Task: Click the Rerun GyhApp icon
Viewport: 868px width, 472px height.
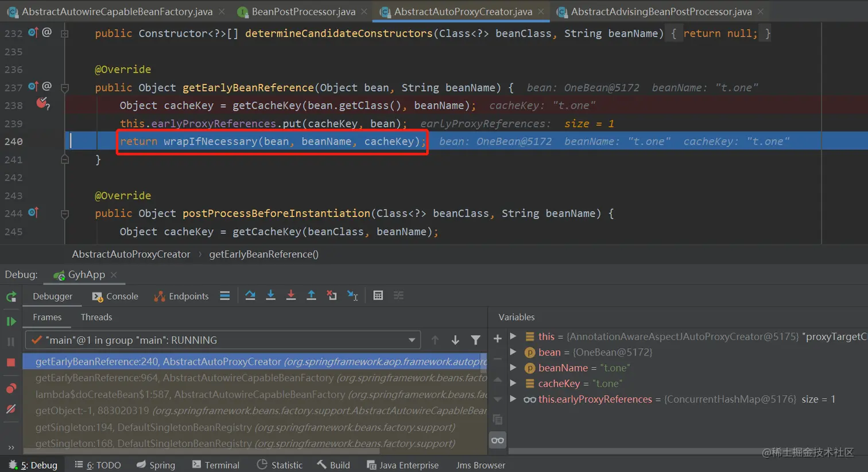Action: point(11,297)
